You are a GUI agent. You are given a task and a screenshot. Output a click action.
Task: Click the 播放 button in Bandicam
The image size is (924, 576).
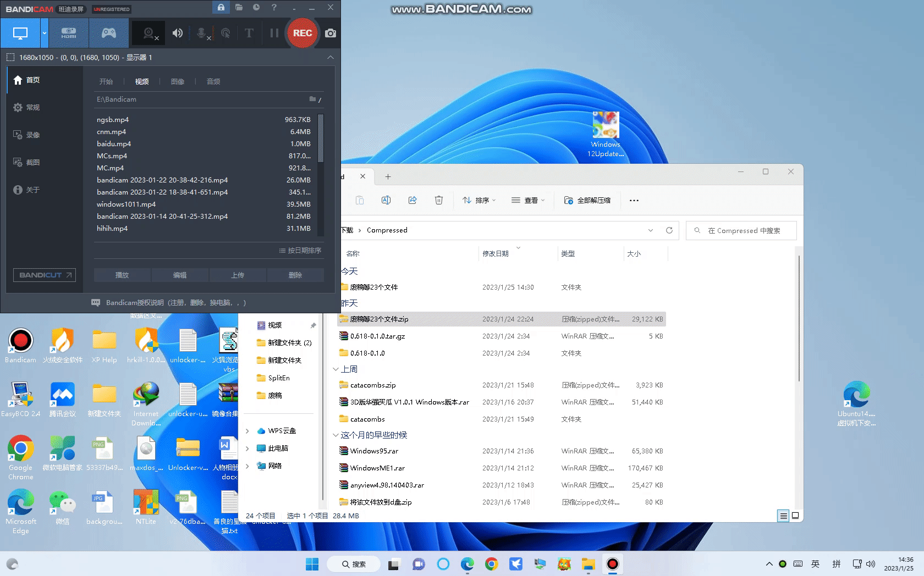[x=122, y=275]
